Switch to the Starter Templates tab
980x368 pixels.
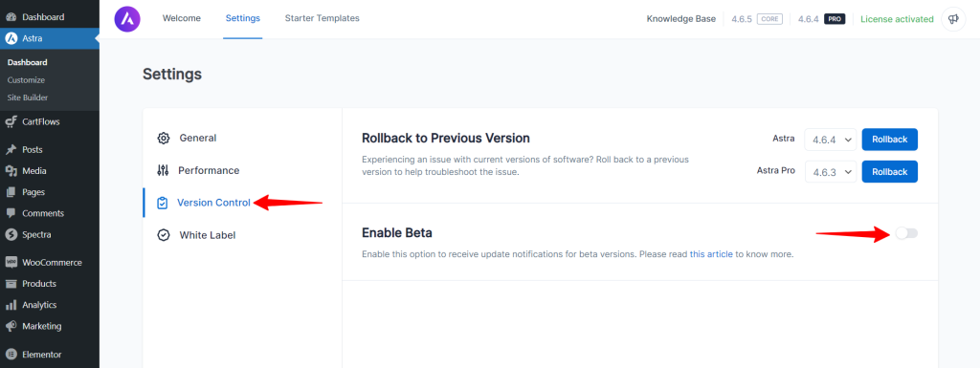tap(322, 19)
